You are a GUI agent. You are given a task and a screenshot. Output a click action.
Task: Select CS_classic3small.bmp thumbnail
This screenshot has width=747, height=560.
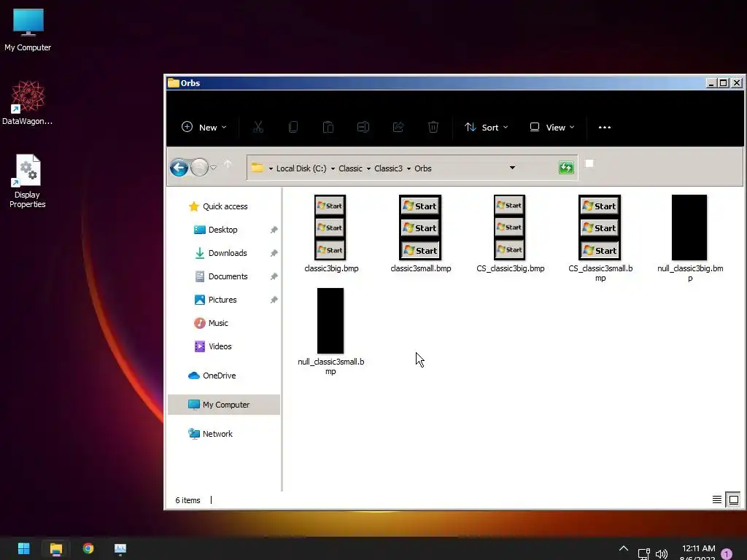[x=600, y=227]
